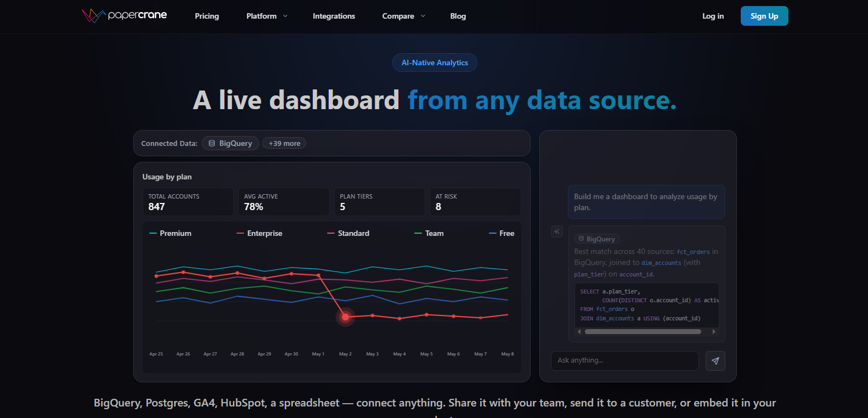Click the BigQuery source tag in chat reply
The image size is (868, 418).
tap(597, 239)
